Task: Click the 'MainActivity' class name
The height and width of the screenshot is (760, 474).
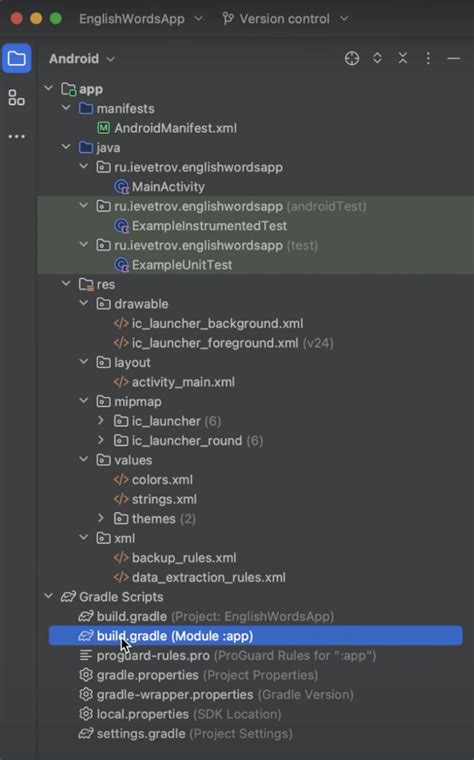Action: (x=168, y=187)
